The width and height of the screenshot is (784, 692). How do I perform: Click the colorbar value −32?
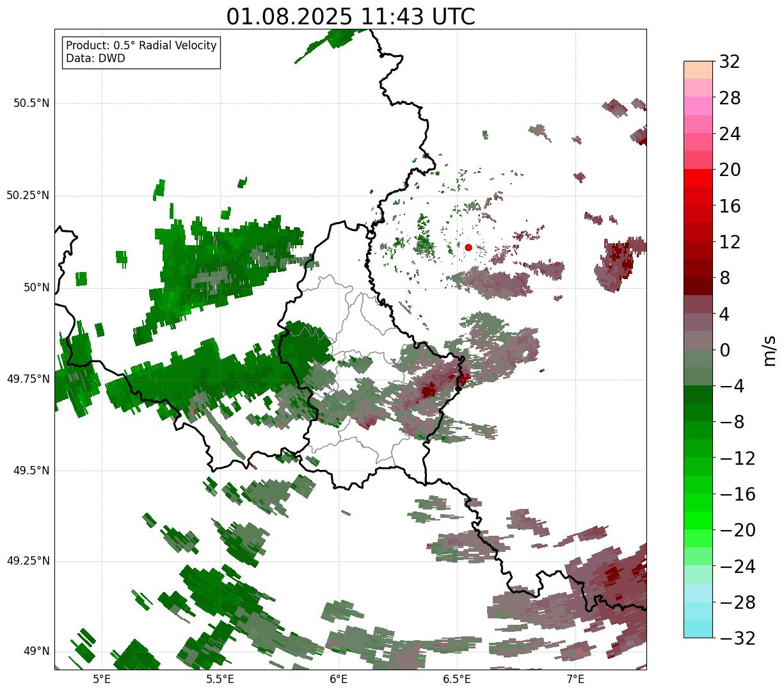coord(737,638)
